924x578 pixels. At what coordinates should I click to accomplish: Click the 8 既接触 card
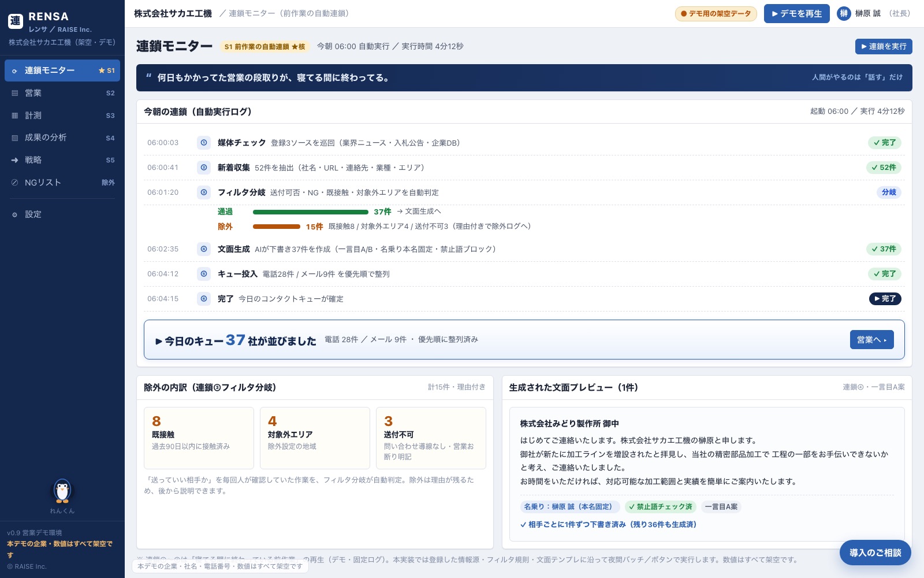199,438
